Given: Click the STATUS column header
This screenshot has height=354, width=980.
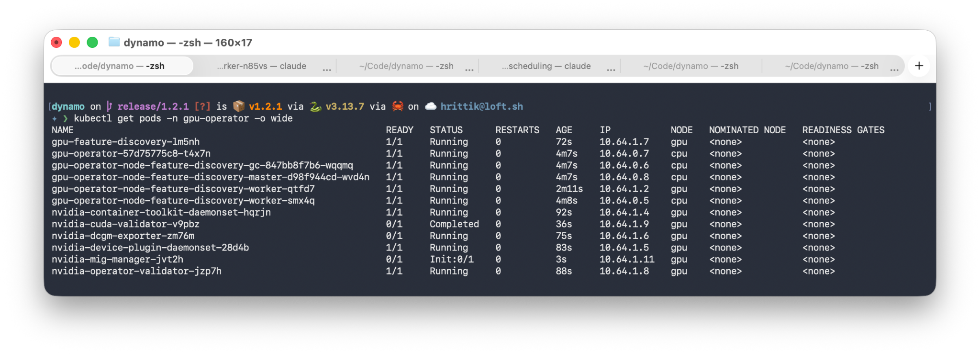Looking at the screenshot, I should tap(446, 130).
